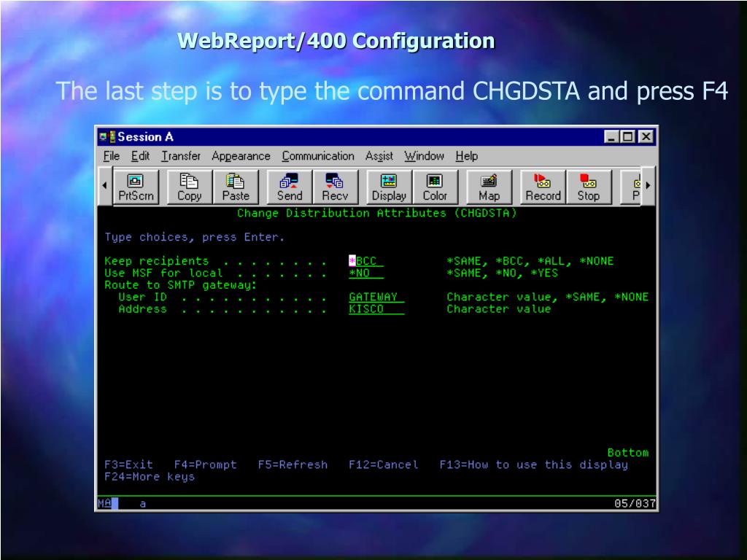Click the 'Bottom' indicator text

pyautogui.click(x=628, y=453)
